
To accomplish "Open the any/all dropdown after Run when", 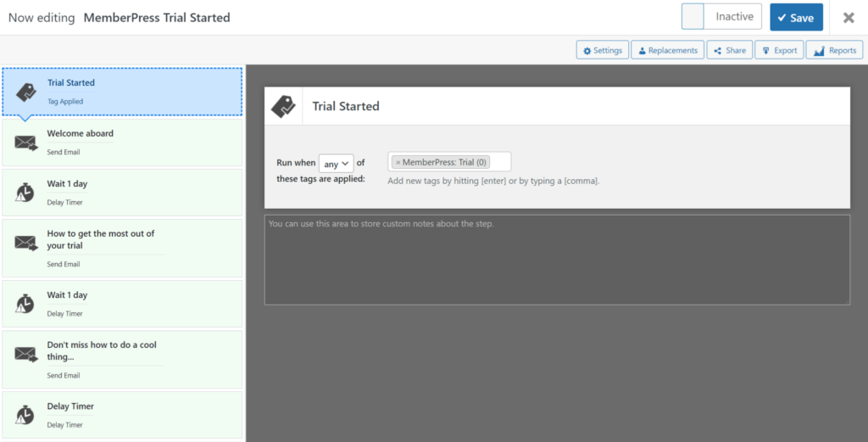I will tap(336, 164).
